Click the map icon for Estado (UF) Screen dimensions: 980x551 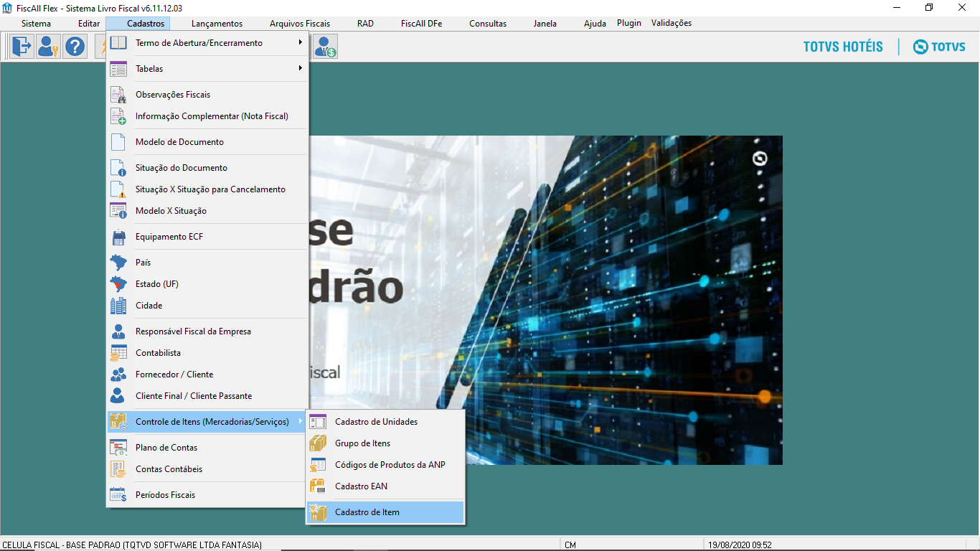click(118, 284)
